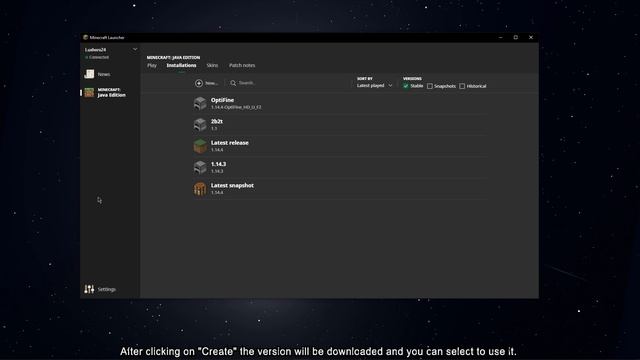Select the 2b2t installation name
Screen dimensions: 640x360
pos(217,122)
